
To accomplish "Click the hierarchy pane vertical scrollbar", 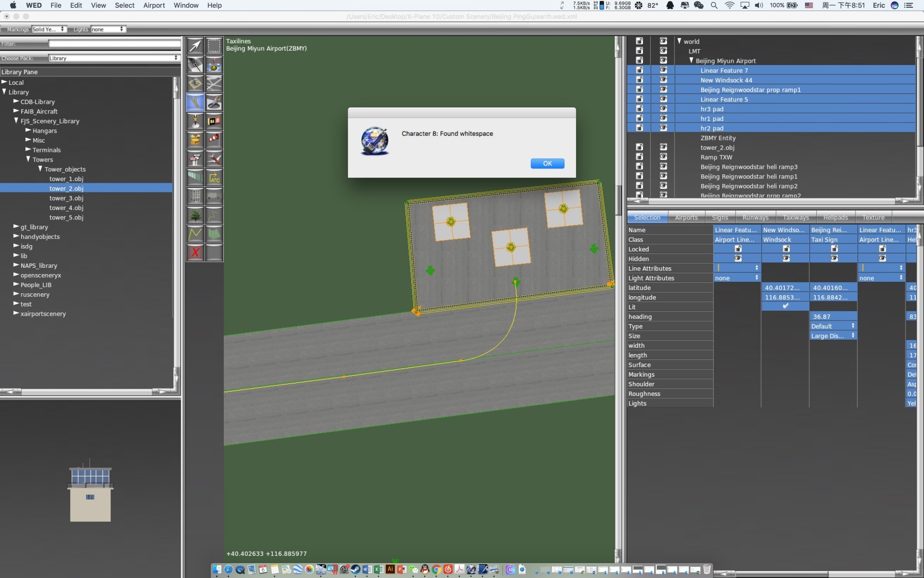I will 919,117.
